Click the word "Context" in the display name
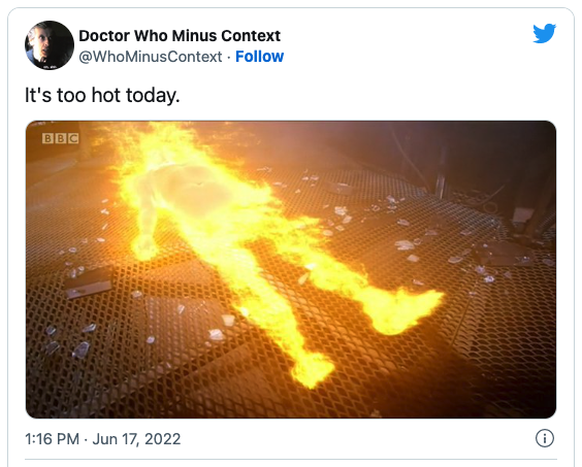 point(251,36)
